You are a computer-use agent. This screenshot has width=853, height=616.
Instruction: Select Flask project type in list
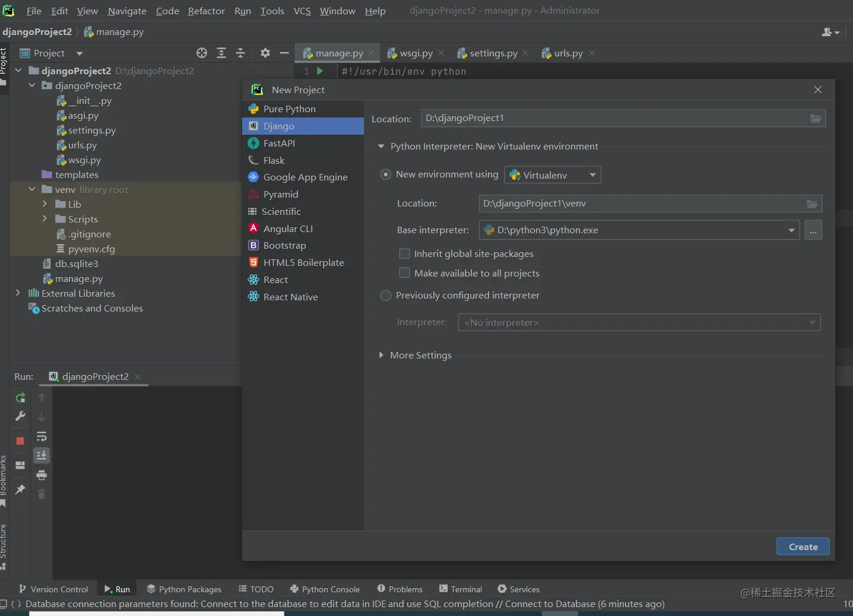coord(274,160)
